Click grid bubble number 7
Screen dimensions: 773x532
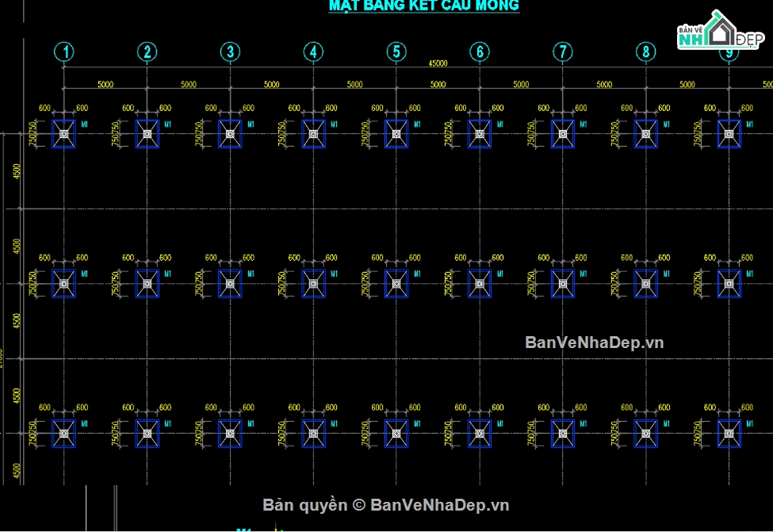point(563,51)
